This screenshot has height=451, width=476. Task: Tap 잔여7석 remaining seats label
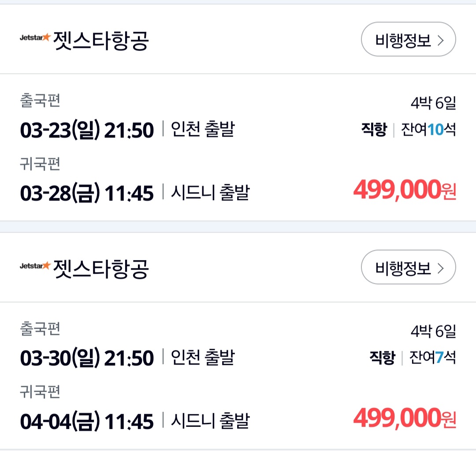click(432, 358)
